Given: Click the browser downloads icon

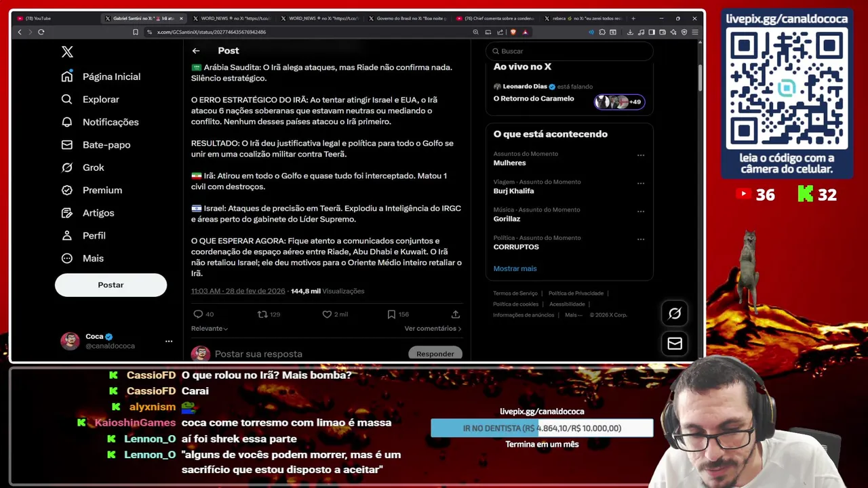Looking at the screenshot, I should tap(630, 32).
